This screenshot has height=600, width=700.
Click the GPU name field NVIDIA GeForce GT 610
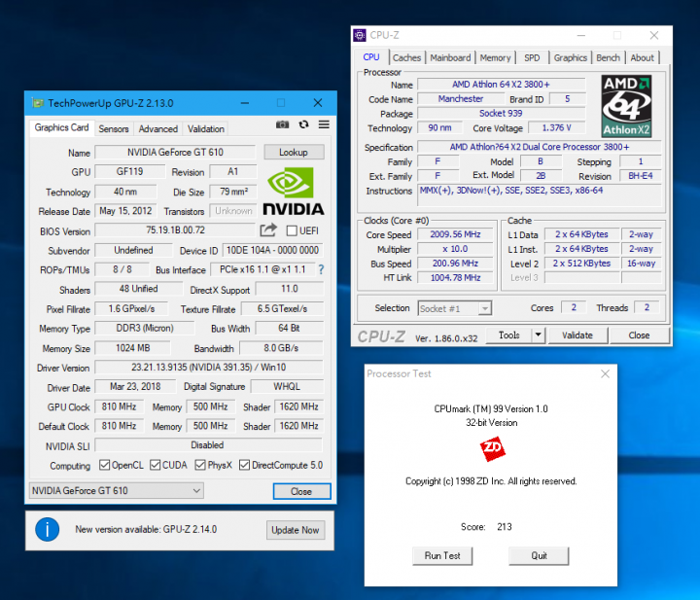[x=175, y=153]
